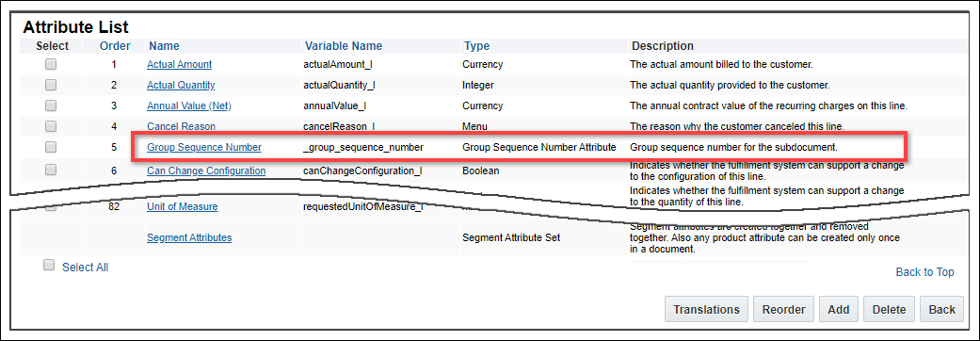Click the Add button
Viewport: 980px width, 341px height.
839,309
